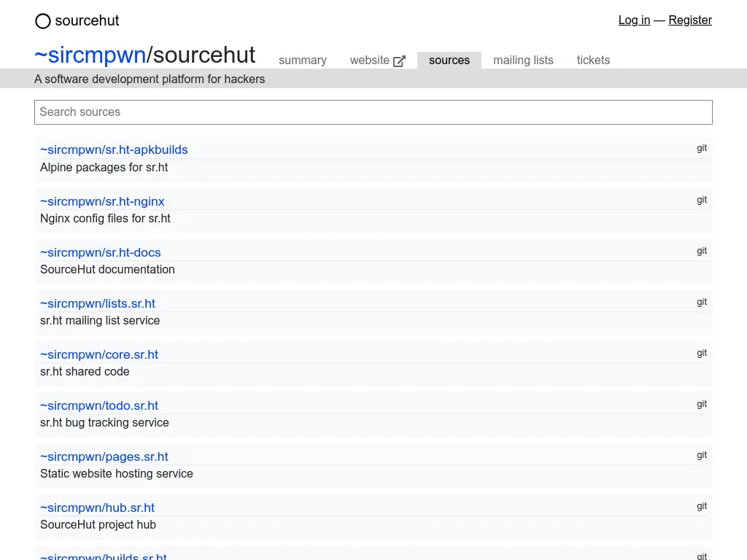Open the ~sircmpwn/pages.sr.ht repository

click(104, 456)
